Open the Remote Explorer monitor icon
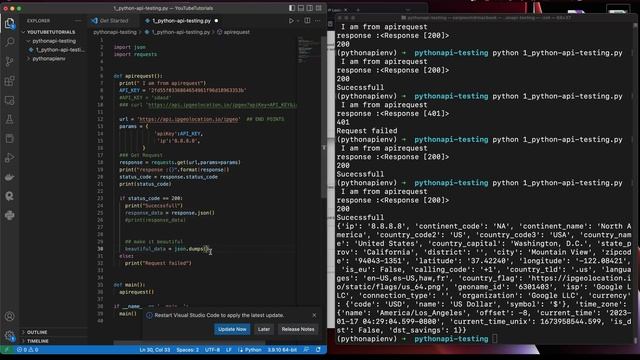The height and width of the screenshot is (360, 640). pos(9,100)
